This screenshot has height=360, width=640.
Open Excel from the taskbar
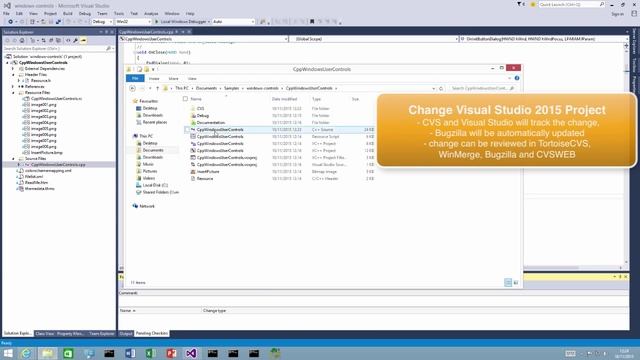click(151, 353)
